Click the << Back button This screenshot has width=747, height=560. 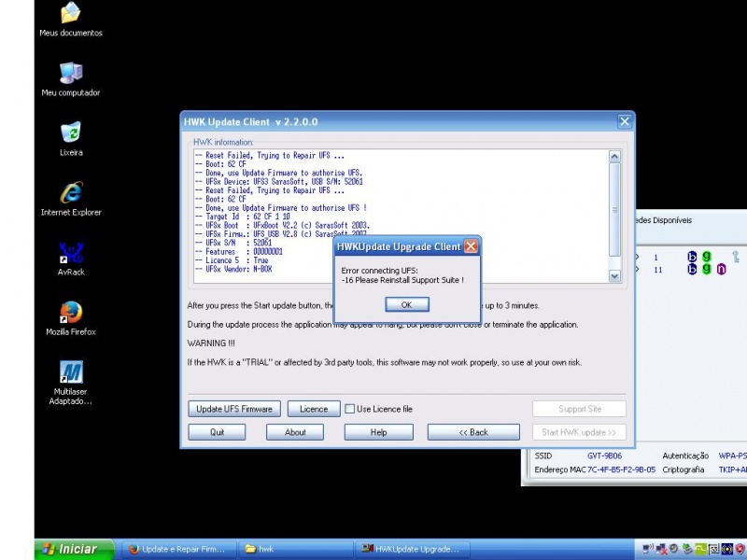(x=473, y=432)
